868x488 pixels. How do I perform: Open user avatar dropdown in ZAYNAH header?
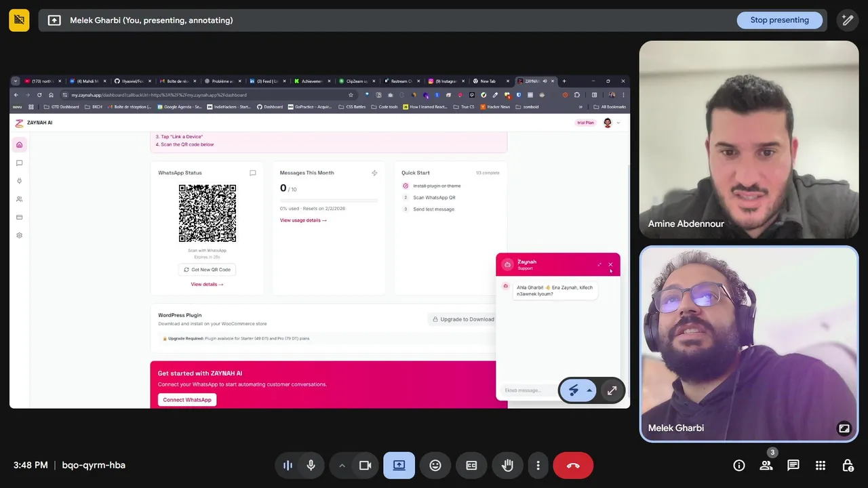(611, 123)
